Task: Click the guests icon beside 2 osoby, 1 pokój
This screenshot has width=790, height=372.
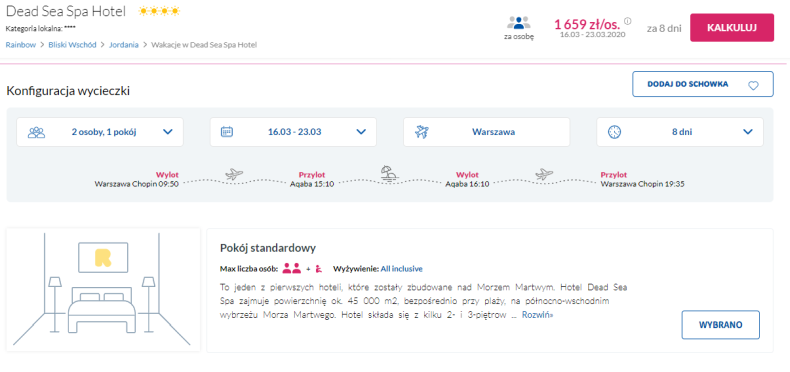Action: pos(36,132)
